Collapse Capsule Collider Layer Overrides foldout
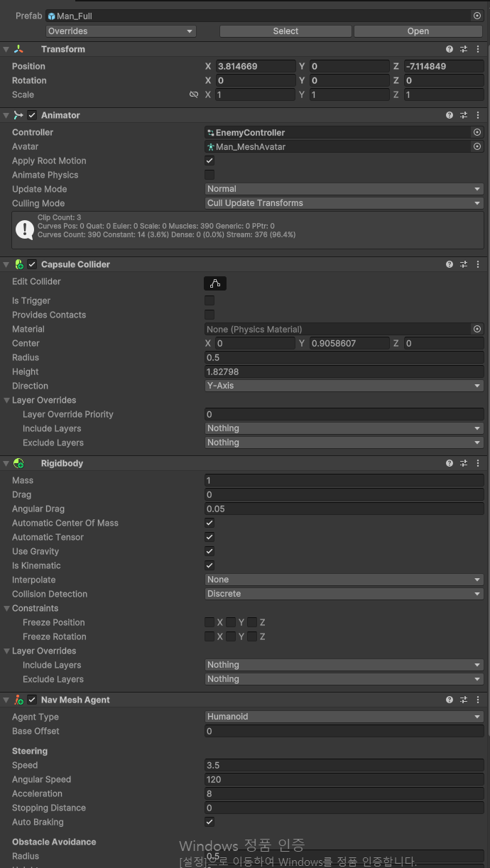This screenshot has height=868, width=490. point(6,400)
